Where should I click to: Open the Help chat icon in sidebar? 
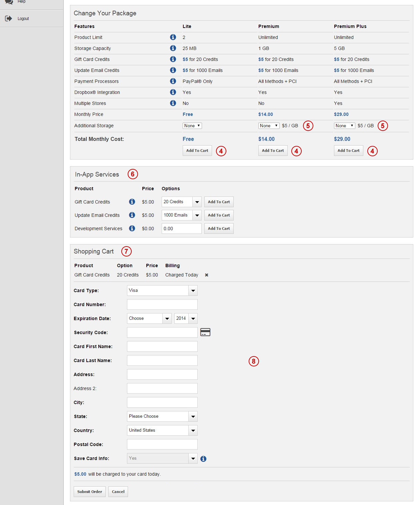point(9,2)
